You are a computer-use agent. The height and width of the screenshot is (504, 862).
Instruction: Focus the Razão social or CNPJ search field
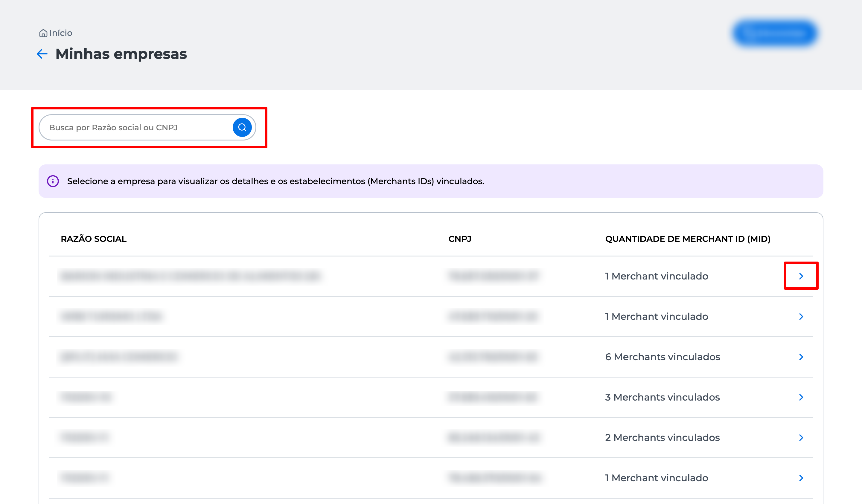click(137, 128)
